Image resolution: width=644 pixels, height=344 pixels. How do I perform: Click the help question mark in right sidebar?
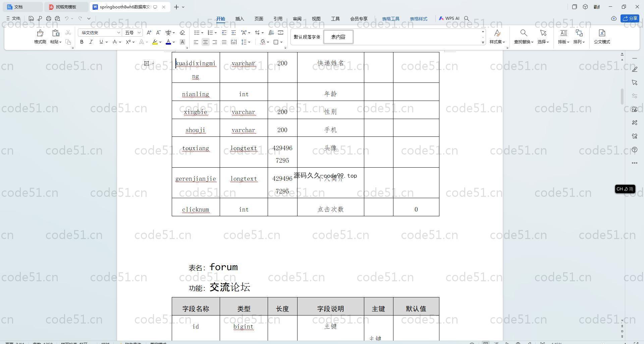635,150
